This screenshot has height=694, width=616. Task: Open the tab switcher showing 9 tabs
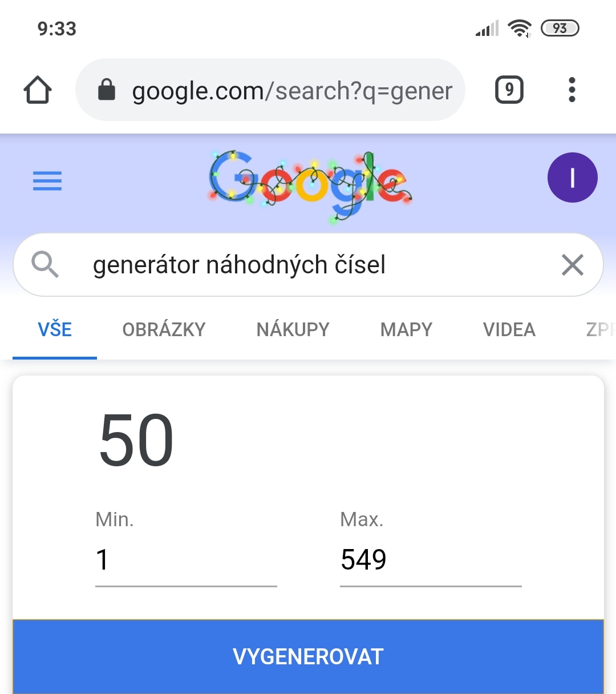click(509, 90)
